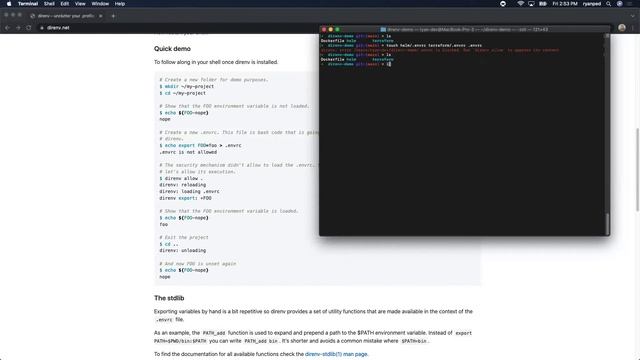Click 'To follow along in your shell' sentence
The height and width of the screenshot is (360, 640).
(216, 62)
